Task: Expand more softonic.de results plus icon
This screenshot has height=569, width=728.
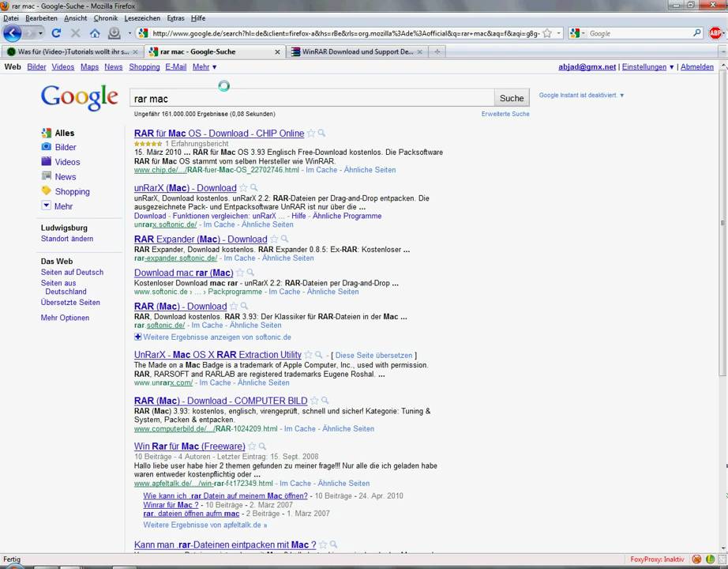Action: [138, 337]
